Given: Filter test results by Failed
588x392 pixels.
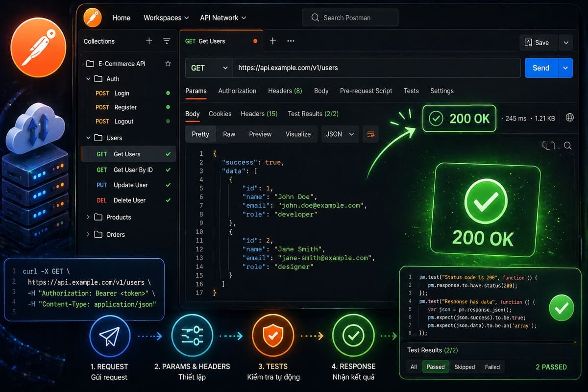Looking at the screenshot, I should [x=492, y=367].
